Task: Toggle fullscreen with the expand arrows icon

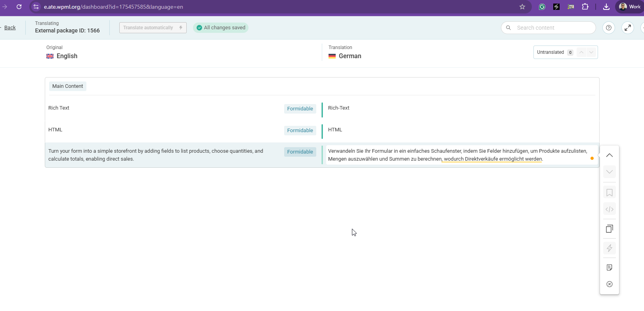Action: point(628,28)
